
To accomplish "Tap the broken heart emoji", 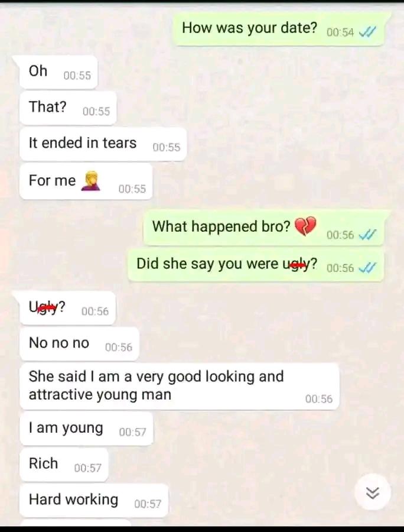I will pyautogui.click(x=305, y=226).
